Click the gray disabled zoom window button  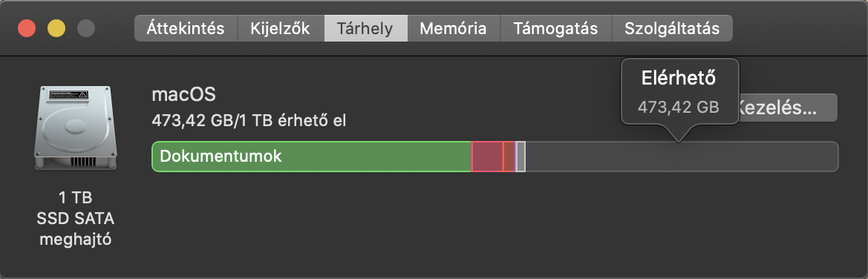(x=86, y=28)
